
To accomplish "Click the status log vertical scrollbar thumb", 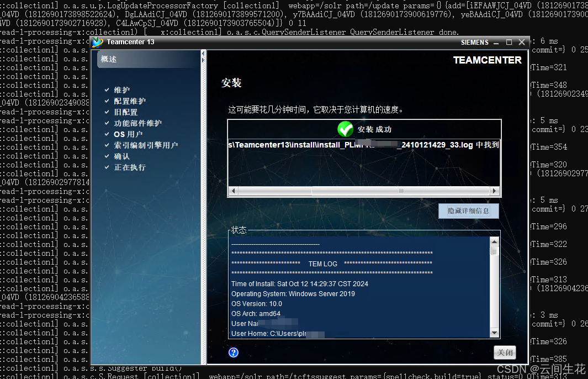I will (x=494, y=251).
